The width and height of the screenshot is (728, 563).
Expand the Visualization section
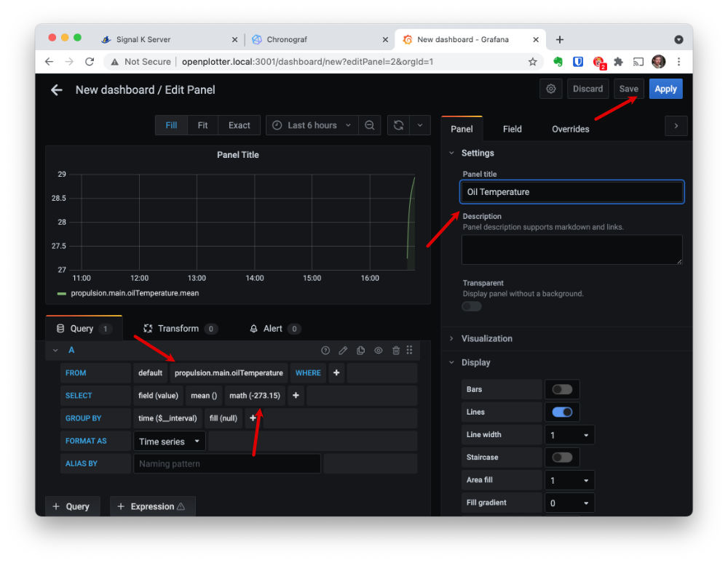pyautogui.click(x=487, y=338)
